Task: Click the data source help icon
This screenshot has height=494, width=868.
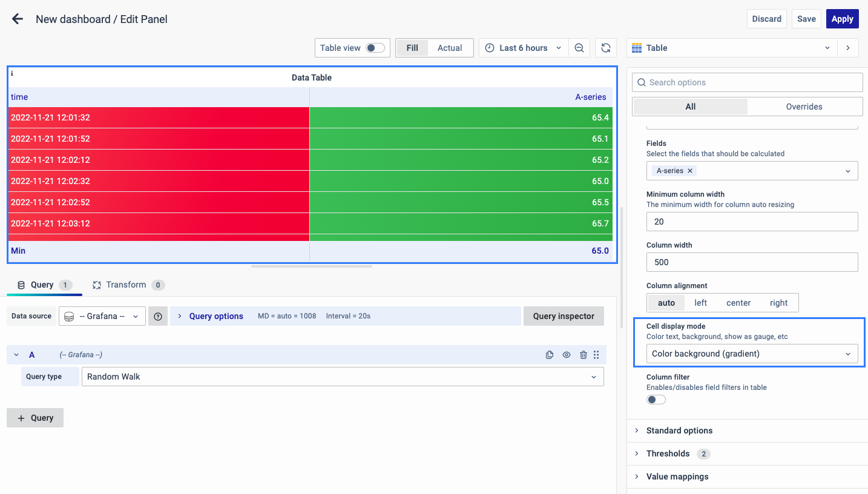Action: tap(158, 316)
